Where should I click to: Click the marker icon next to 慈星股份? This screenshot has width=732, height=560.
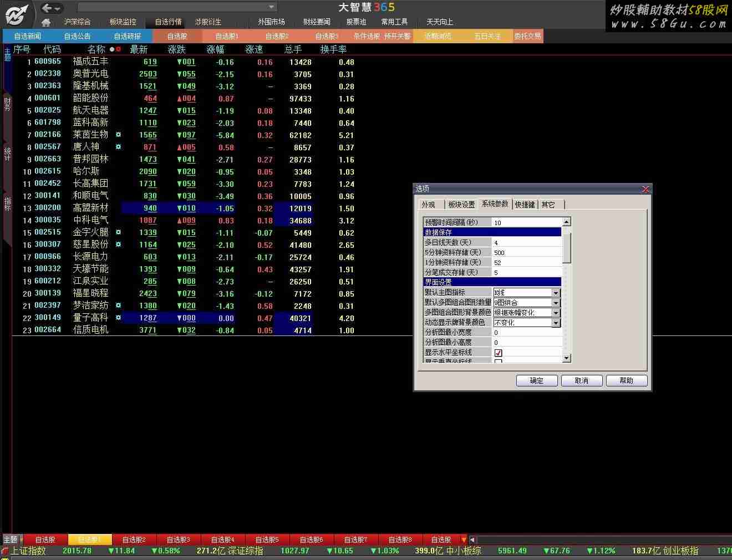coord(118,245)
